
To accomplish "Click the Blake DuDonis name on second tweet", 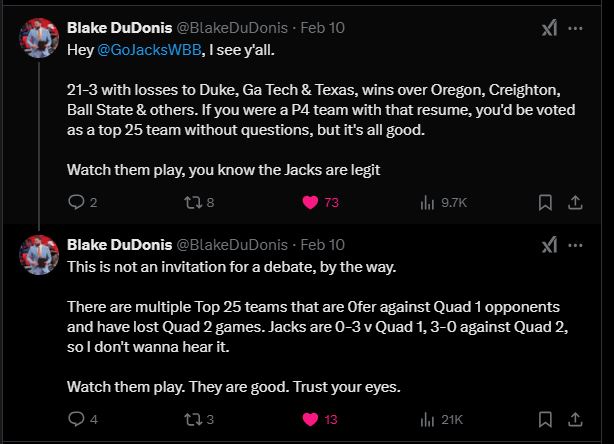I will [119, 245].
